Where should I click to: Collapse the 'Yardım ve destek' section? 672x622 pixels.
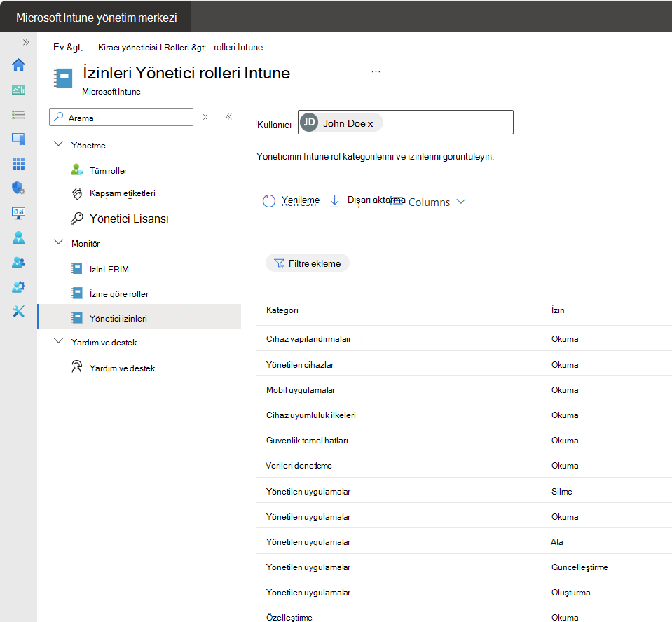[x=58, y=341]
